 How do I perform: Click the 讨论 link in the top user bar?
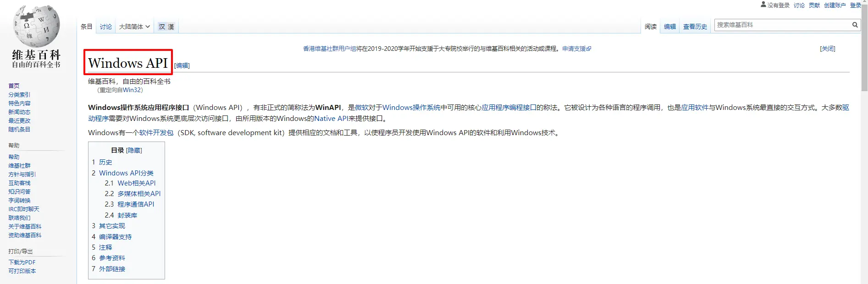pos(799,5)
